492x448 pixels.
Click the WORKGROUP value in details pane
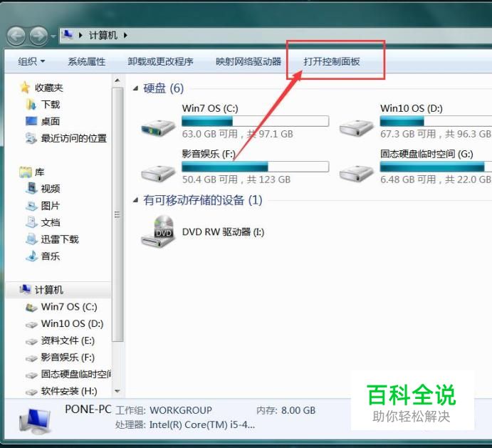point(181,410)
